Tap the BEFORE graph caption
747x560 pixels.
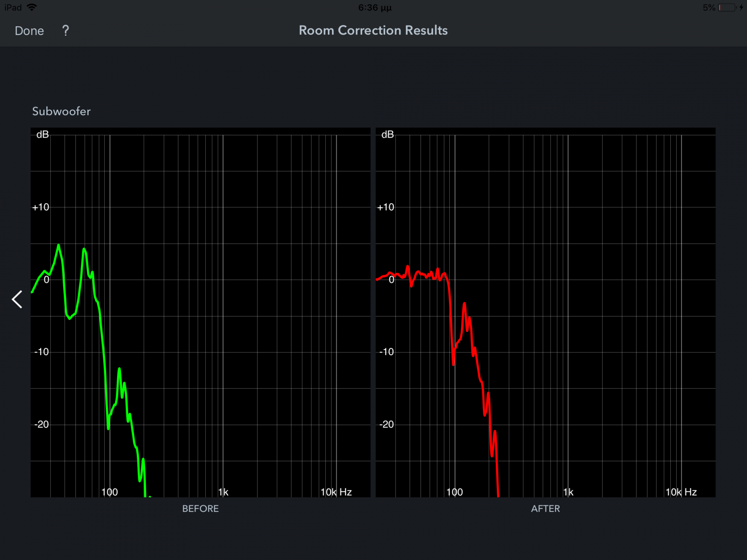[x=200, y=509]
